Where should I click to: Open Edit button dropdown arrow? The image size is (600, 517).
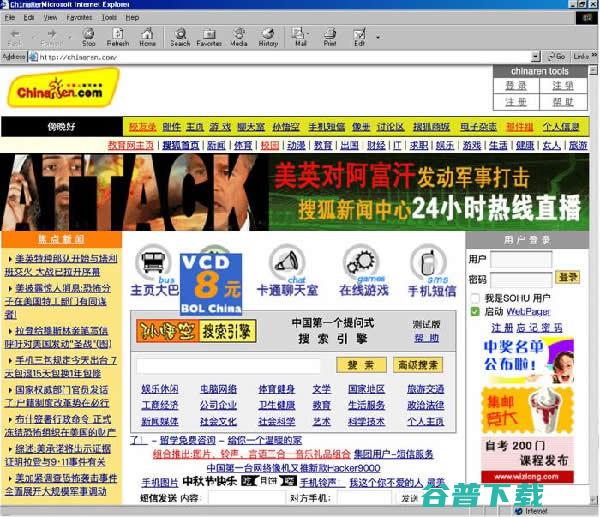click(378, 38)
